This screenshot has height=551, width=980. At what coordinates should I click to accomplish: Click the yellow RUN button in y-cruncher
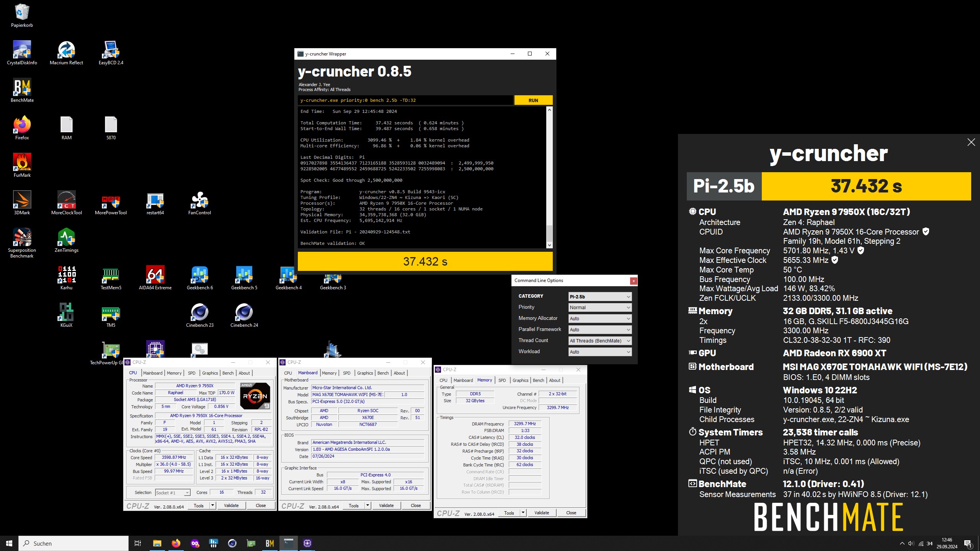533,100
